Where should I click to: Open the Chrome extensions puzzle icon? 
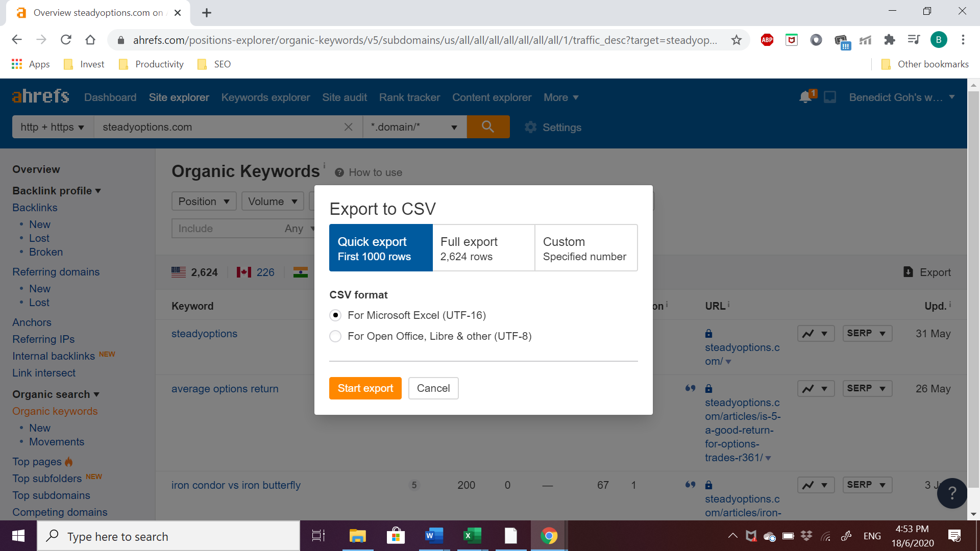pos(890,40)
